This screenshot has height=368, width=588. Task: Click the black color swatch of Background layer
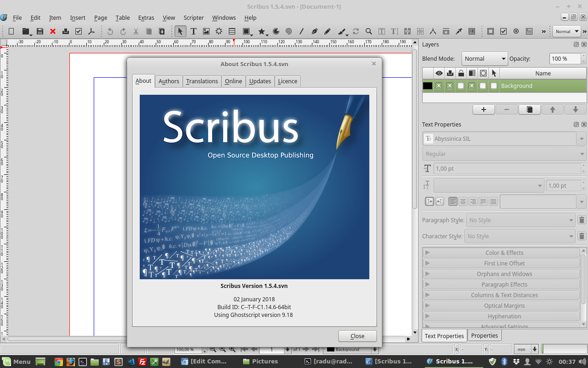(428, 86)
